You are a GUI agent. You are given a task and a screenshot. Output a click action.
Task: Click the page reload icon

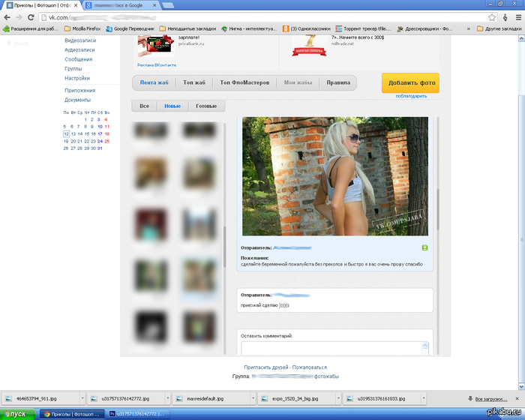[x=31, y=17]
